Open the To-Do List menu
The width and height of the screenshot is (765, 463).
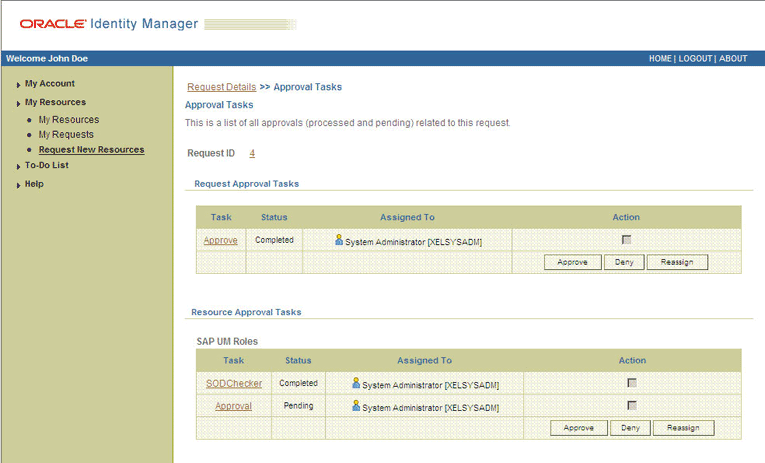[46, 165]
